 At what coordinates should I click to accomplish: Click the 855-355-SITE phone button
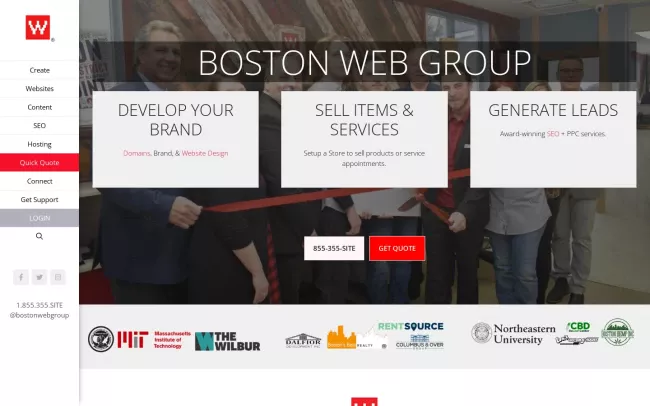click(334, 248)
